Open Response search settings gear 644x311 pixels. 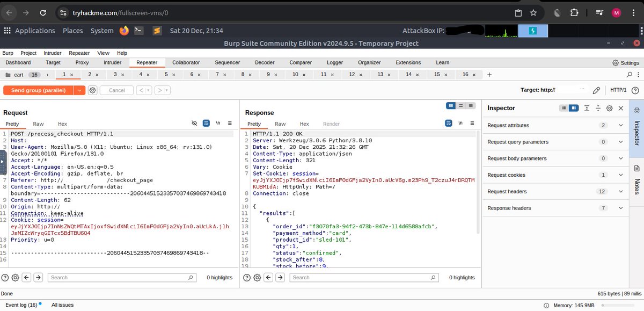[257, 278]
